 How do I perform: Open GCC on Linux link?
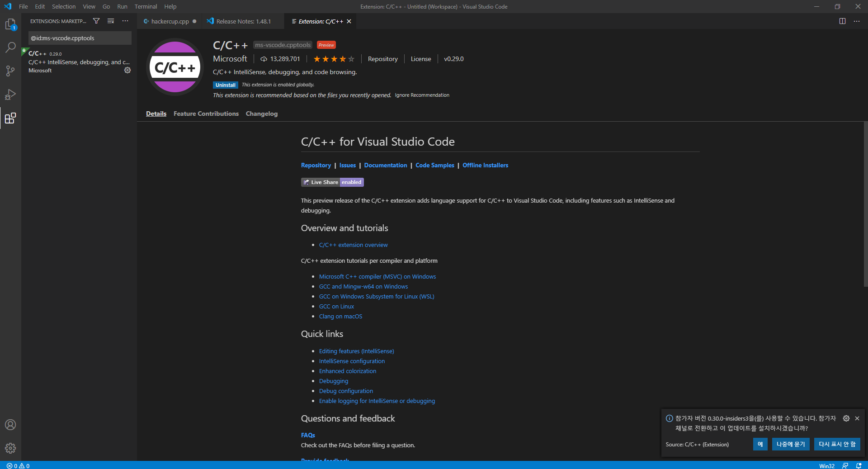(x=336, y=306)
